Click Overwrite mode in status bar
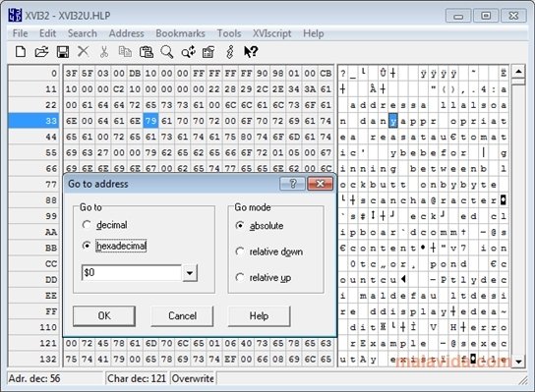 tap(193, 378)
